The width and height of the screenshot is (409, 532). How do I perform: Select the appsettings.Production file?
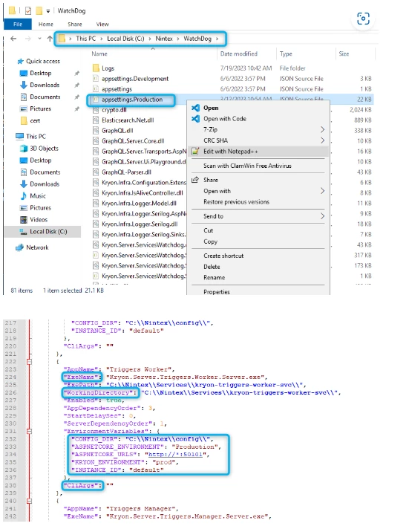[132, 100]
